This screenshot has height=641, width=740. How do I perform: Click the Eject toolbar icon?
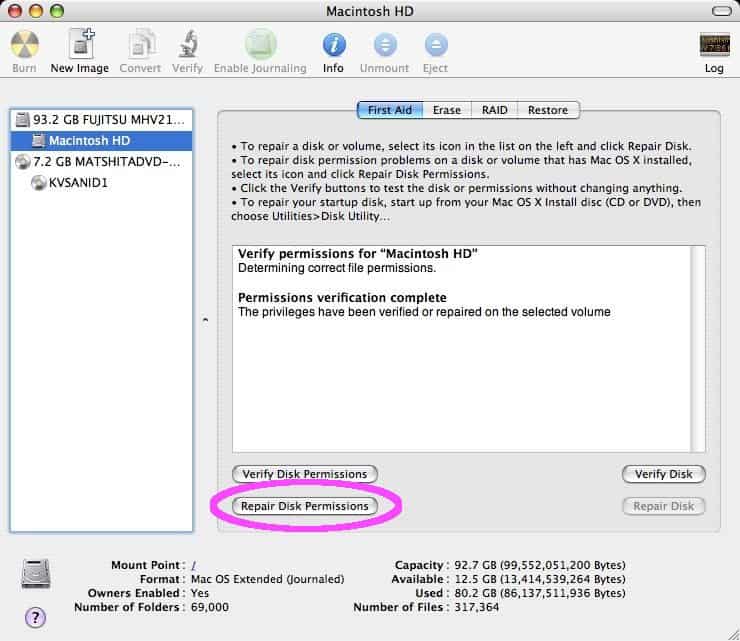coord(436,45)
